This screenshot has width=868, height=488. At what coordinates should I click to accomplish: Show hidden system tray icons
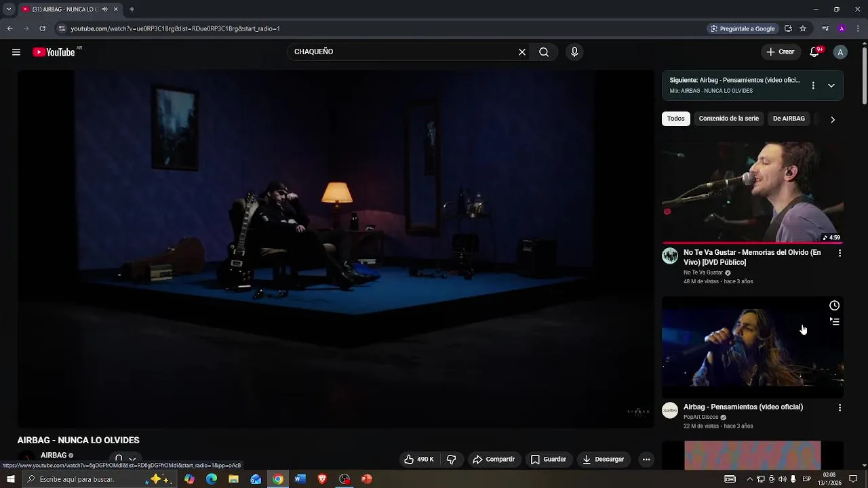point(750,479)
